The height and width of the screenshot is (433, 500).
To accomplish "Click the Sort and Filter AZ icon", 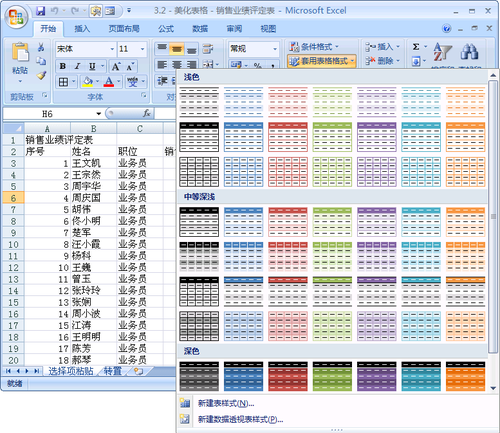I will click(442, 52).
